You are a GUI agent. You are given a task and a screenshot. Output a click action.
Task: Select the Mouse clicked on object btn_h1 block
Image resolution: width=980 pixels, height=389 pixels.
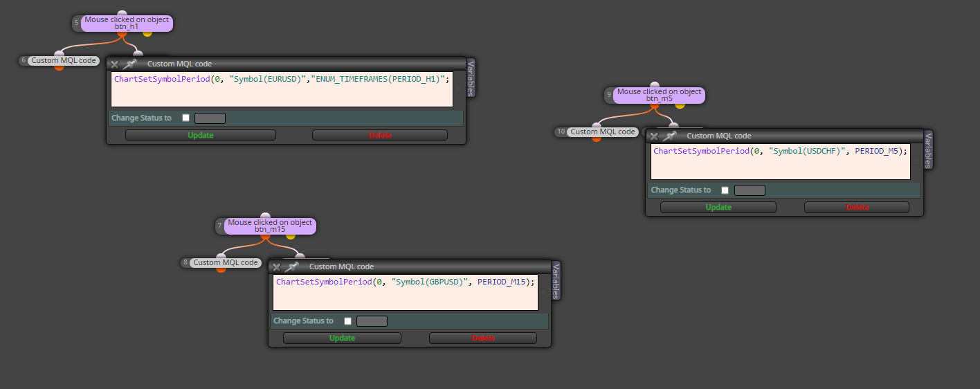coord(127,23)
